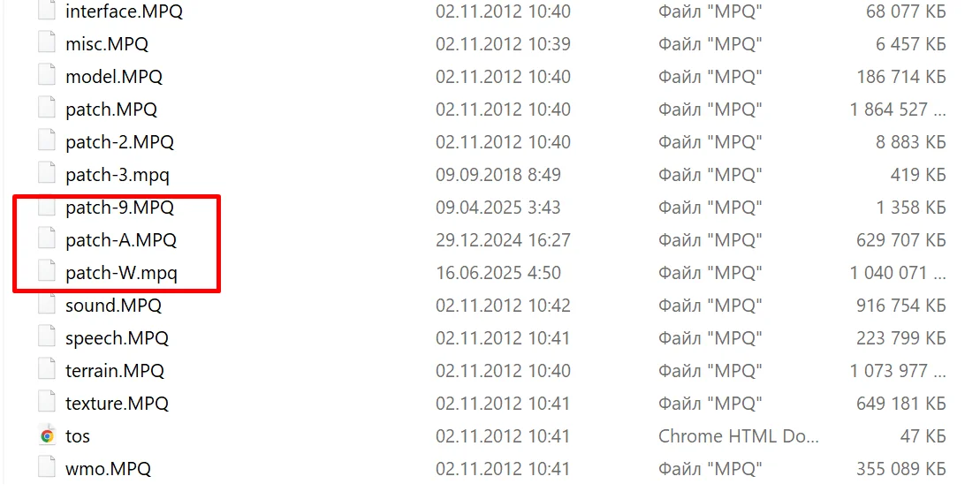Click the terrain.MPQ file name
The height and width of the screenshot is (499, 980).
[114, 370]
